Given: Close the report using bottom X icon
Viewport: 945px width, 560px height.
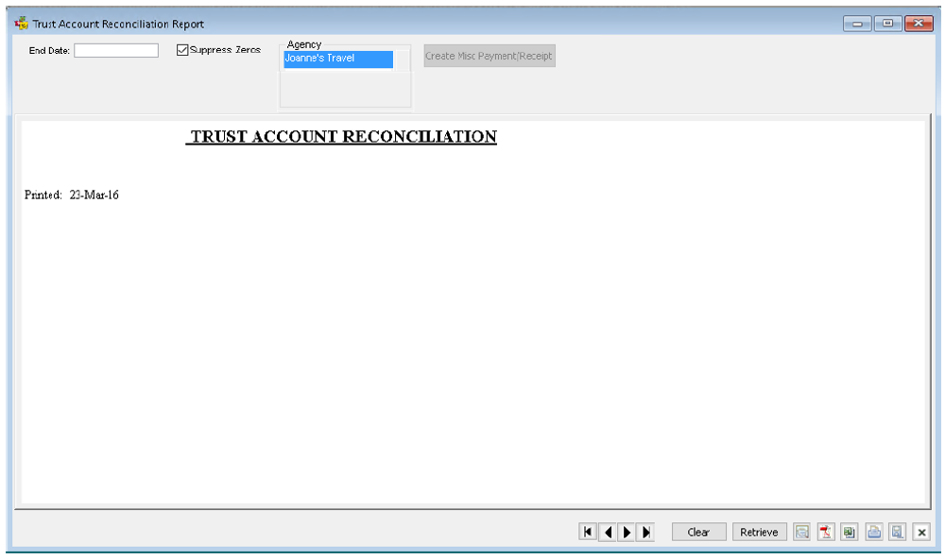Looking at the screenshot, I should [x=921, y=533].
